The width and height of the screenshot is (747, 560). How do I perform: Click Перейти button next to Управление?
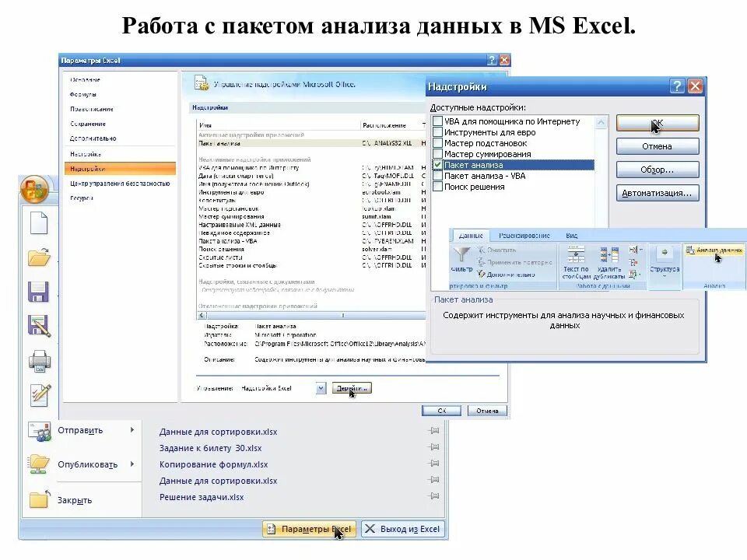352,388
